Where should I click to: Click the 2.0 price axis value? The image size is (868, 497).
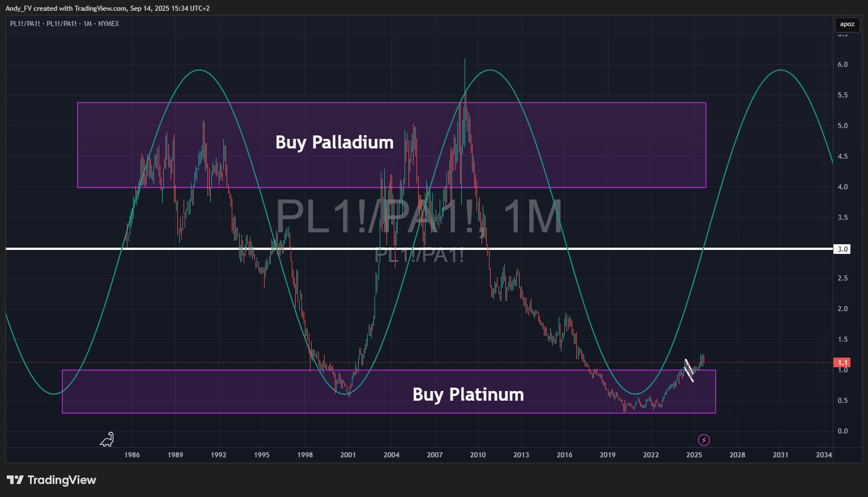[843, 309]
